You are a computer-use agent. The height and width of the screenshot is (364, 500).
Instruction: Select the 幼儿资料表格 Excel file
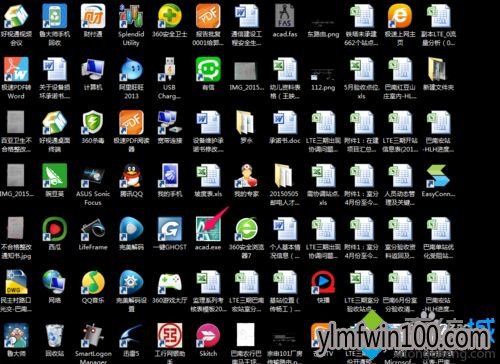coord(285,78)
